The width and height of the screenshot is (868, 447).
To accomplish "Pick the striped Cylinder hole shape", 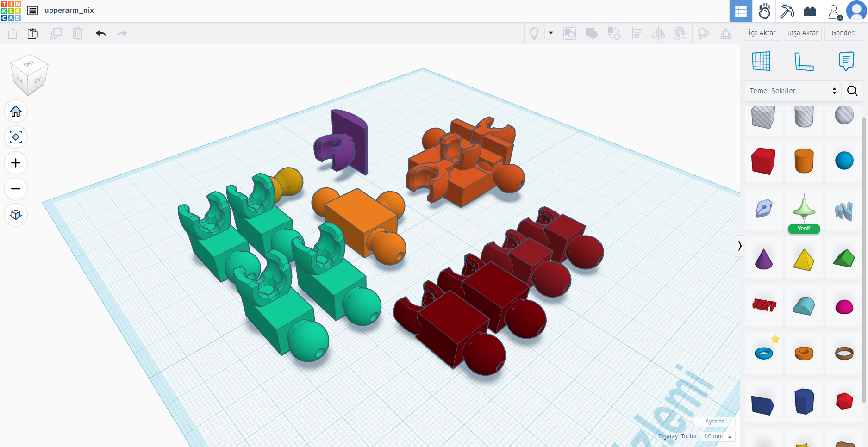I will pyautogui.click(x=804, y=117).
